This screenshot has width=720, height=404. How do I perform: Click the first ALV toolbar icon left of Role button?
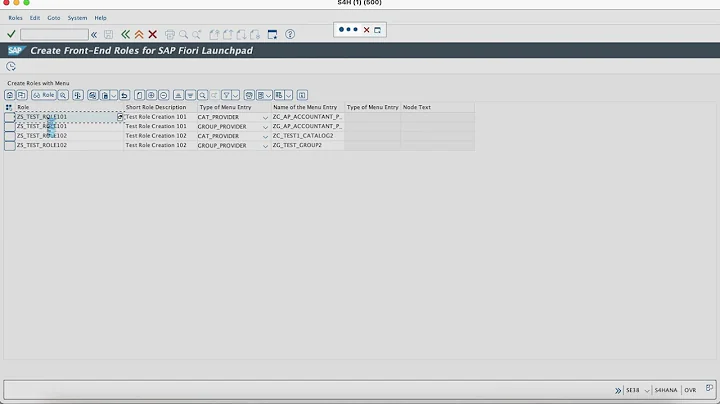[10, 95]
